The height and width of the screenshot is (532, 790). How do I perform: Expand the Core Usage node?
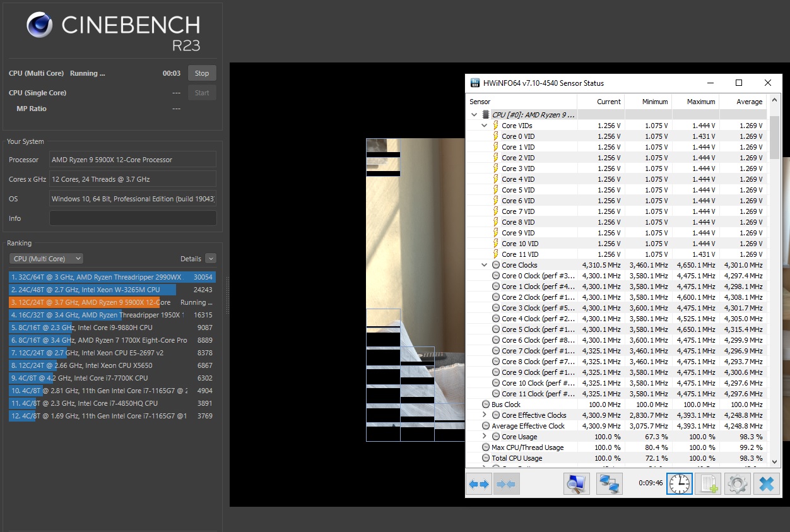[484, 437]
